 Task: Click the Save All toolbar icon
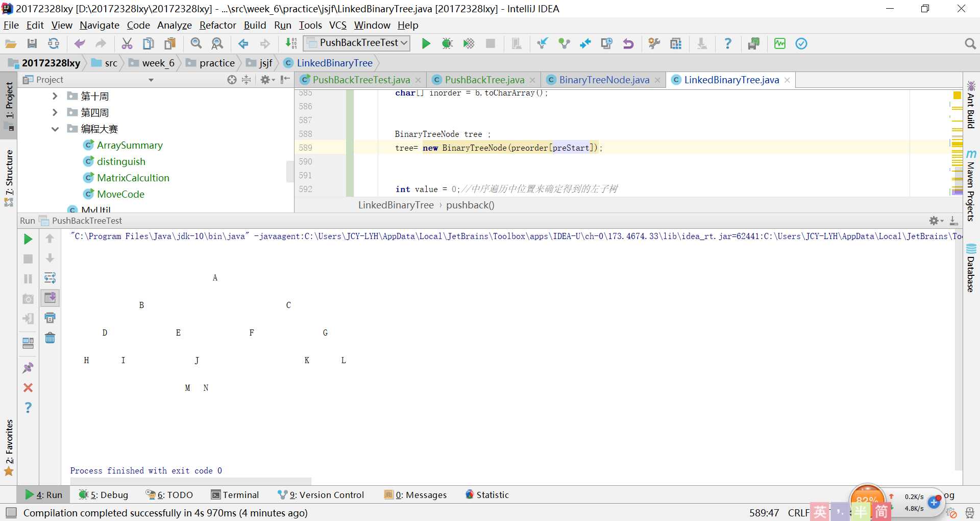(32, 44)
